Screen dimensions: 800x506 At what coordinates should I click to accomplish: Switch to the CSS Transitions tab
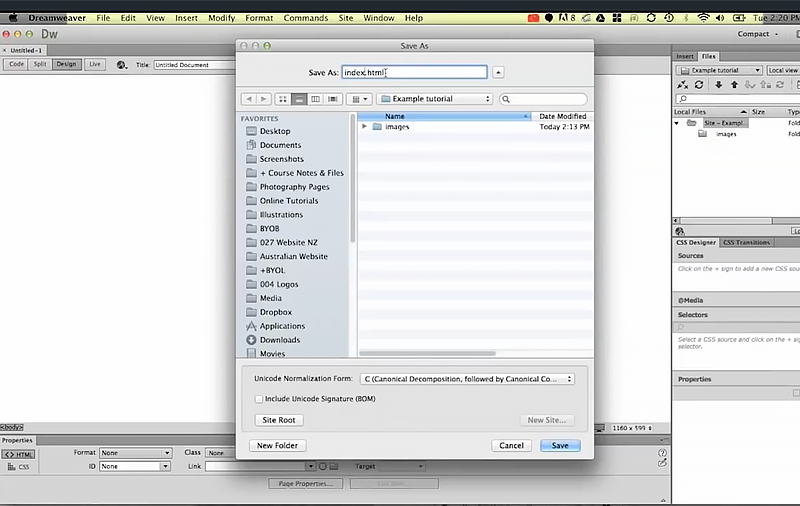tap(746, 243)
